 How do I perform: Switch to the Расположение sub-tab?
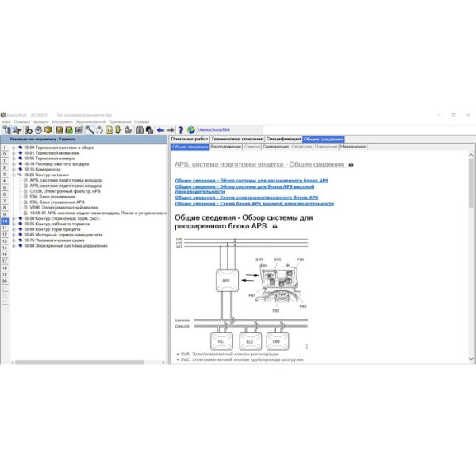(226, 147)
